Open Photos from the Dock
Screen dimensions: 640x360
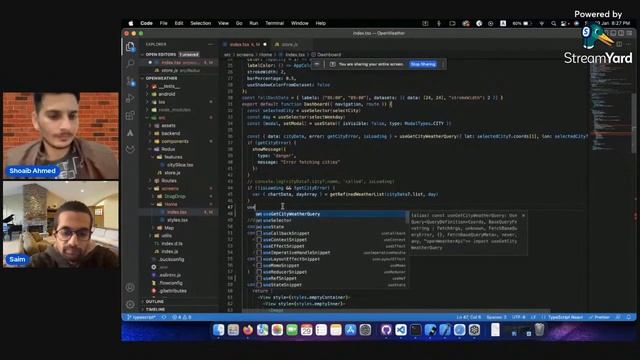coord(277,330)
